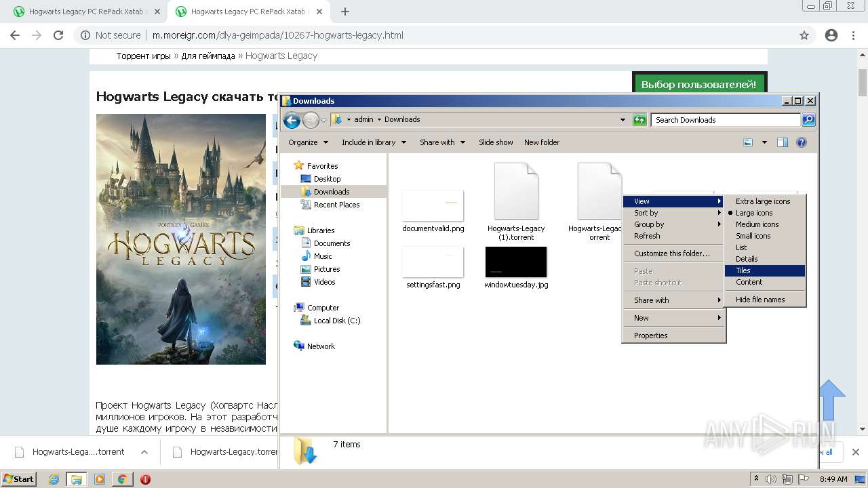Switch to Details view
868x488 pixels.
click(x=765, y=259)
